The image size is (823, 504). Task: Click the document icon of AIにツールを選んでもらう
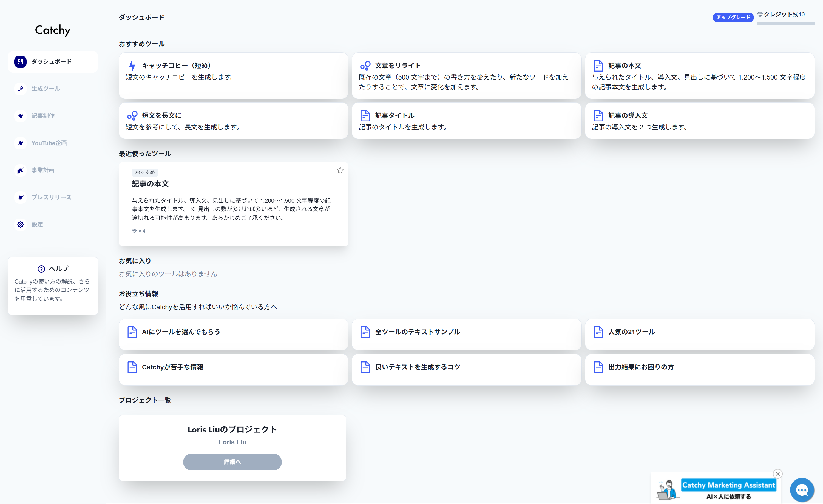click(x=132, y=332)
